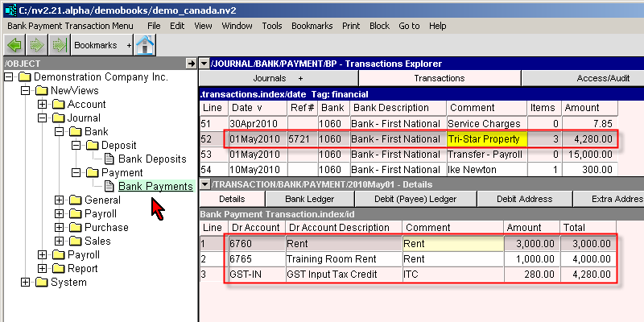Open the Bookmarks toolbar dropdown
The height and width of the screenshot is (322, 644).
(129, 46)
